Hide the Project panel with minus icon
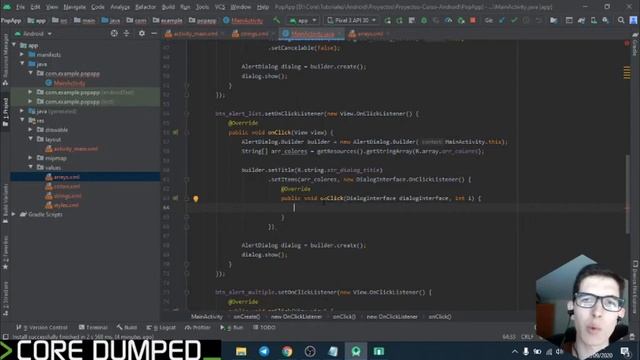The image size is (640, 360). click(154, 33)
